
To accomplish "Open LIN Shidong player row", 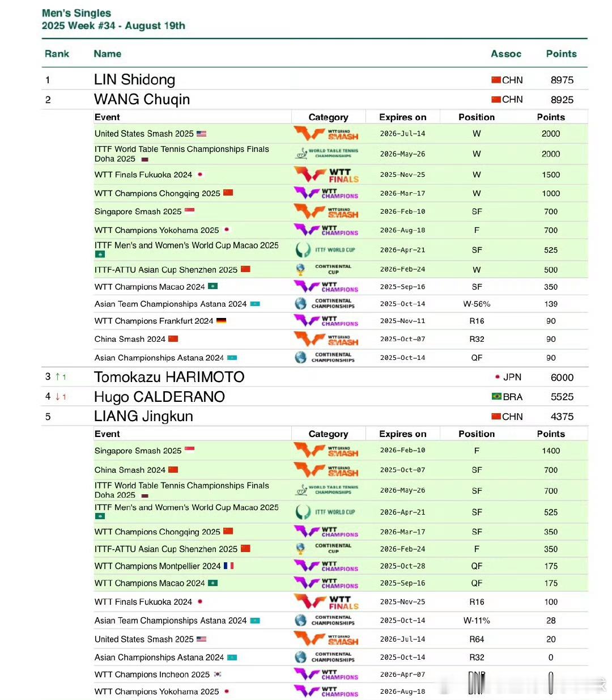I will [x=314, y=79].
